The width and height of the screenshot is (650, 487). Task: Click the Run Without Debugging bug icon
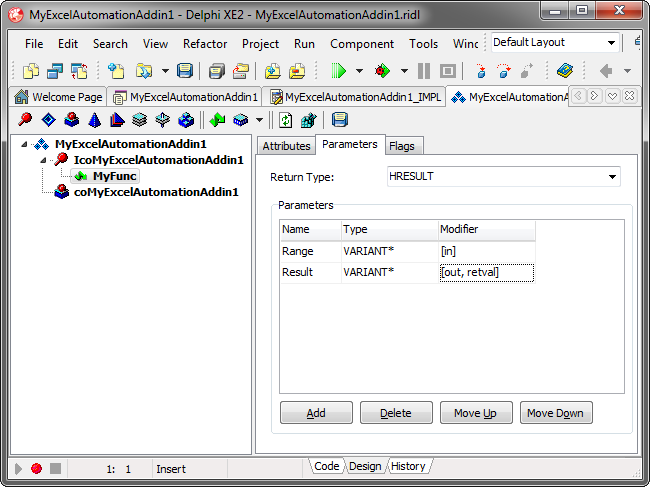[x=382, y=71]
